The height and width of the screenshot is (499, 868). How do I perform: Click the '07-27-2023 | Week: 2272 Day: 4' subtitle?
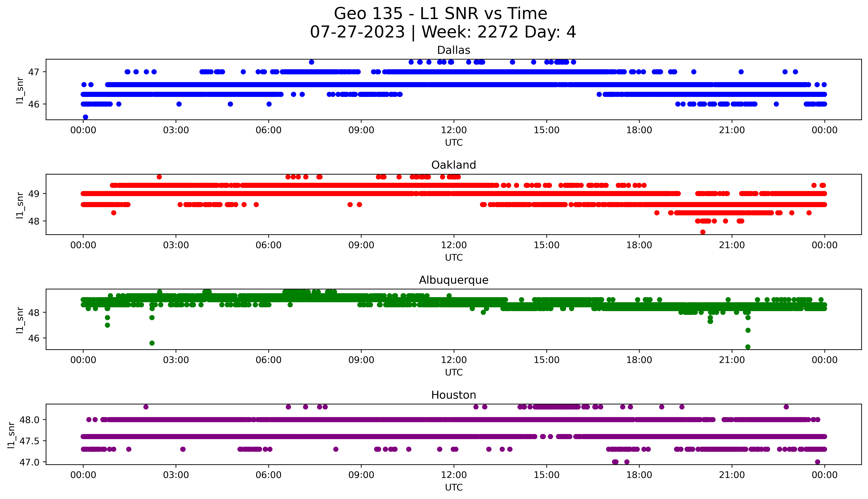coord(443,32)
